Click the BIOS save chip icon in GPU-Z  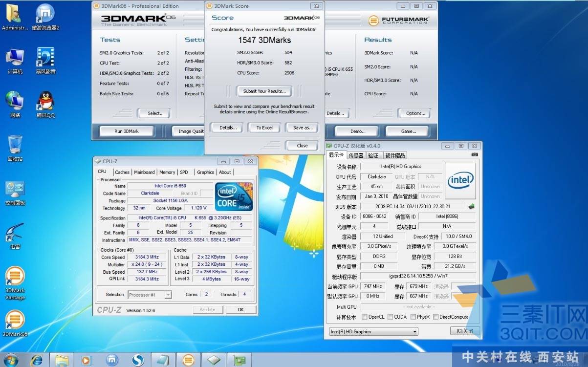[472, 207]
